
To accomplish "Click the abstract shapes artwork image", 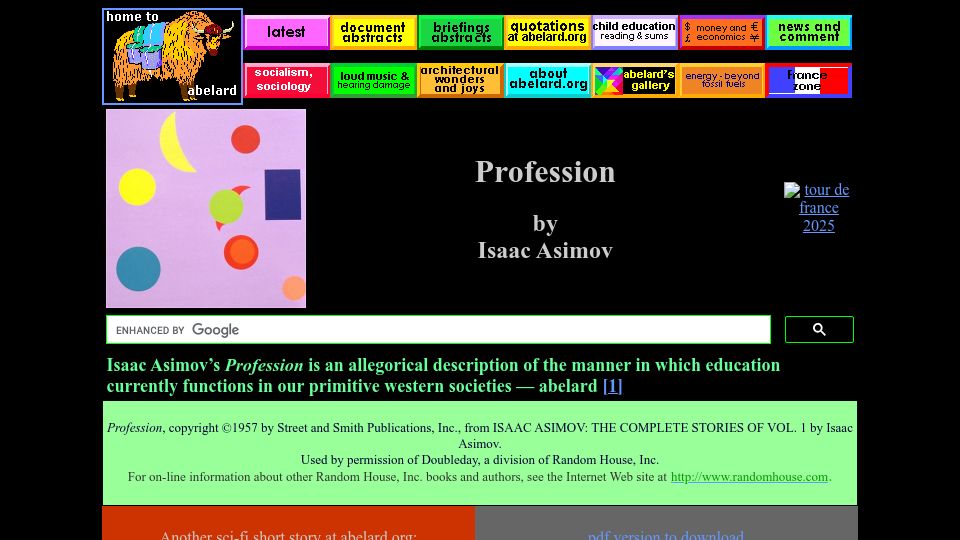I will [206, 208].
